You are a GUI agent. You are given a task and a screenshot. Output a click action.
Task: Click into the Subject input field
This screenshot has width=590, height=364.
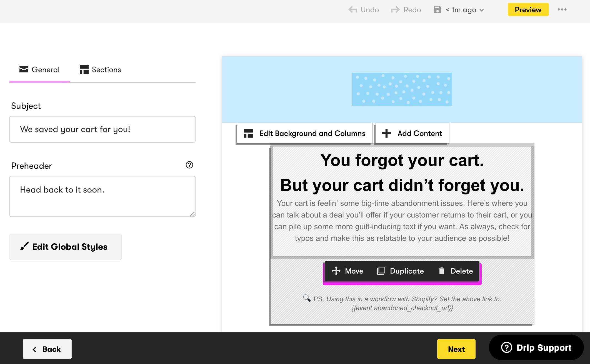102,129
